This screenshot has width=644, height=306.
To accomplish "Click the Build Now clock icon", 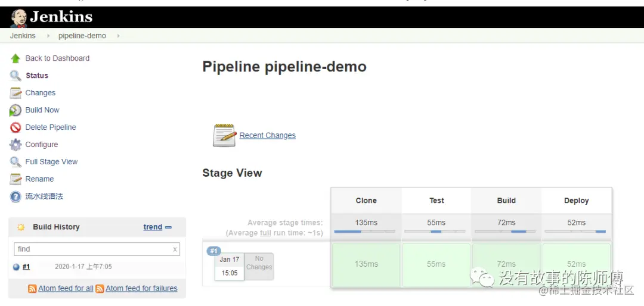I will 15,110.
